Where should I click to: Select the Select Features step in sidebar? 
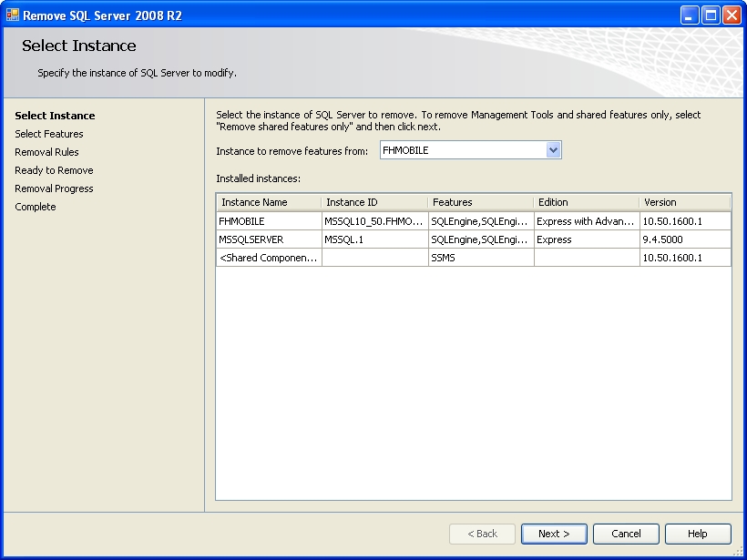[49, 134]
